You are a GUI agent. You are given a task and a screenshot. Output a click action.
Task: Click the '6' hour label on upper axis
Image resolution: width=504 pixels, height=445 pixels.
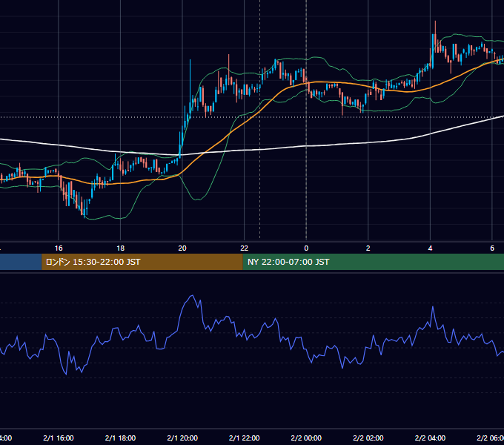tap(492, 248)
